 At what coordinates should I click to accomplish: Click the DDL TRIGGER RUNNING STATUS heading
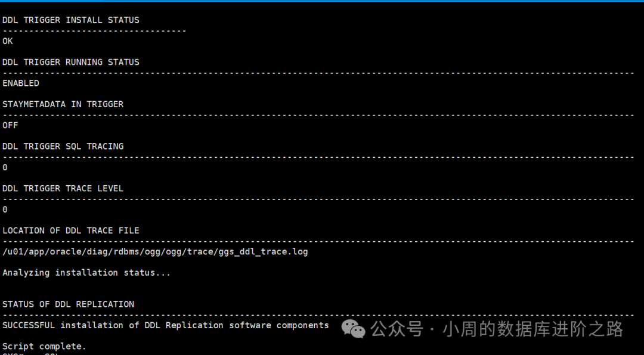click(70, 62)
